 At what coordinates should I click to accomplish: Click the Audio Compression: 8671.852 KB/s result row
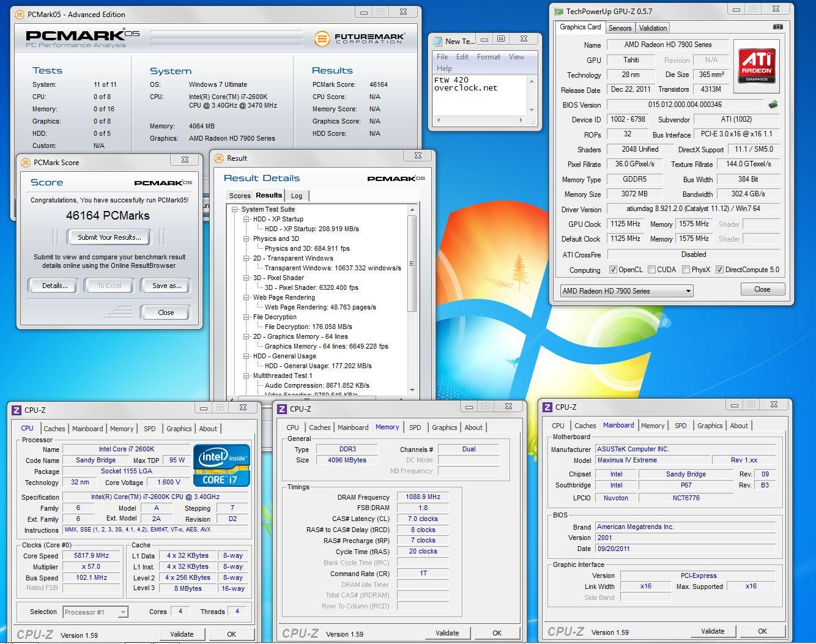pos(317,385)
